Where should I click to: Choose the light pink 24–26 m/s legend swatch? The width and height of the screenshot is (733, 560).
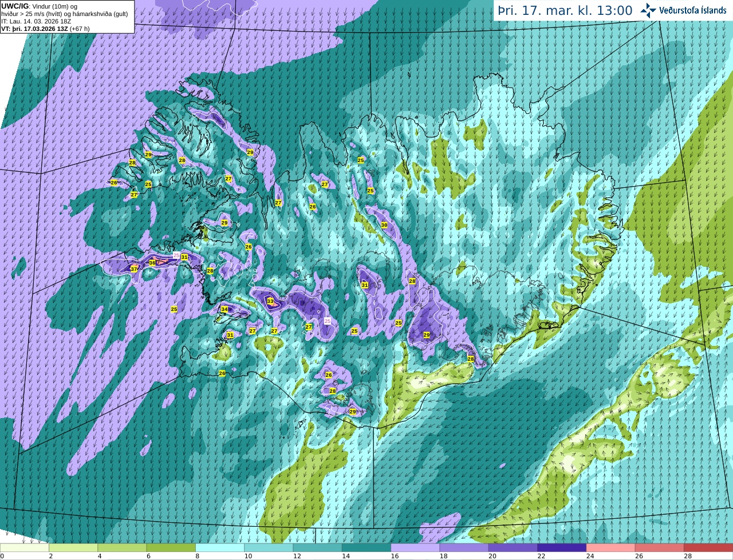point(610,548)
